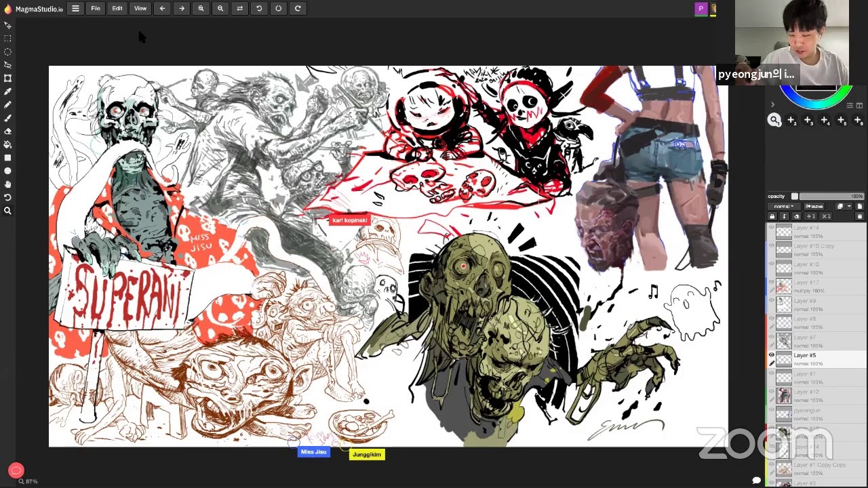Viewport: 868px width, 488px height.
Task: Open the dropdown arrow next to duplicate layer
Action: click(x=849, y=206)
